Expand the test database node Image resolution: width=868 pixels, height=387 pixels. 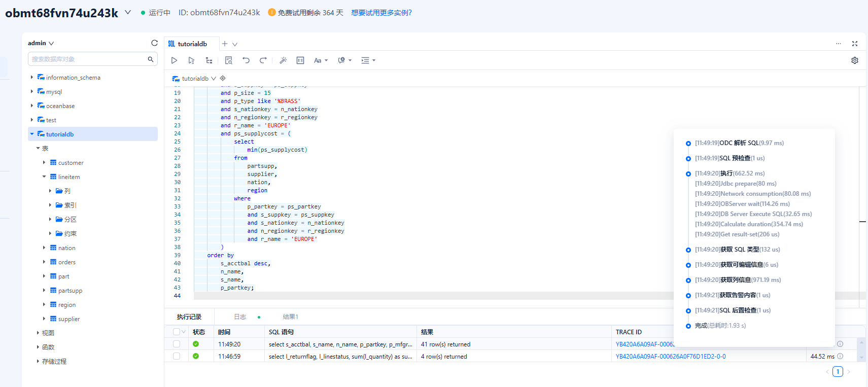pos(31,120)
